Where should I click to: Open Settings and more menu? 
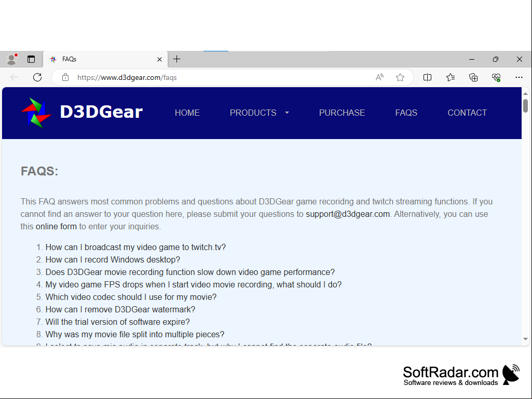coord(519,77)
